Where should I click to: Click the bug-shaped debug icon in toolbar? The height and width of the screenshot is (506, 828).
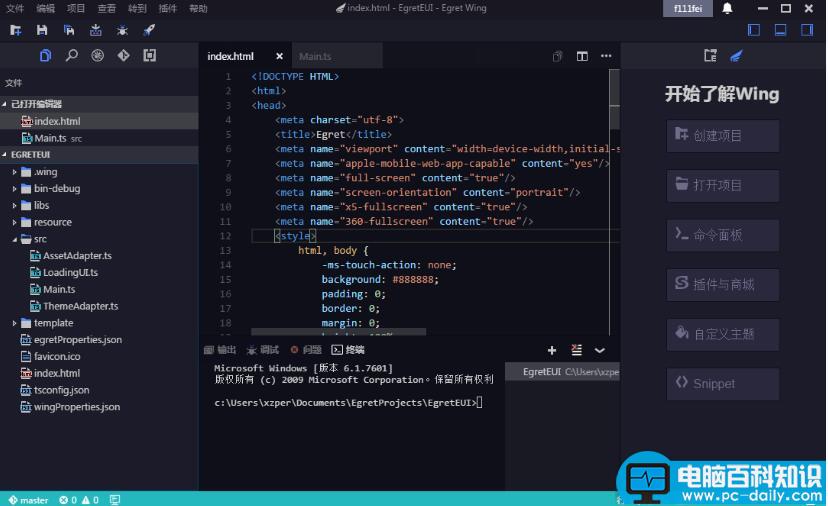point(122,31)
